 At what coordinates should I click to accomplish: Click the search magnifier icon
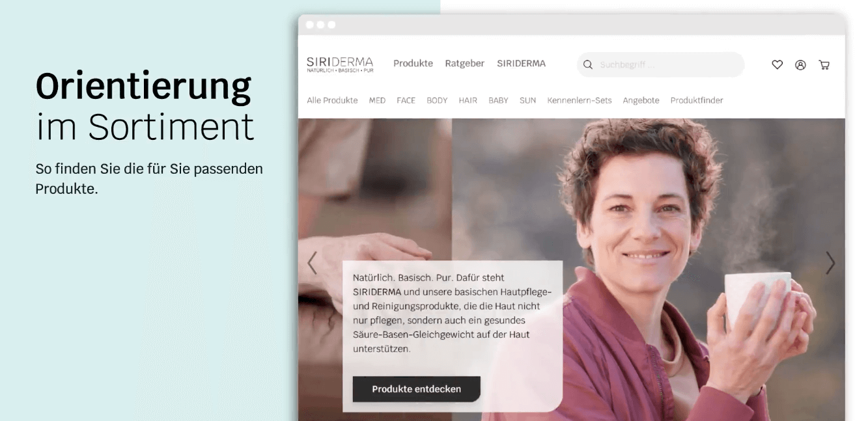point(588,65)
